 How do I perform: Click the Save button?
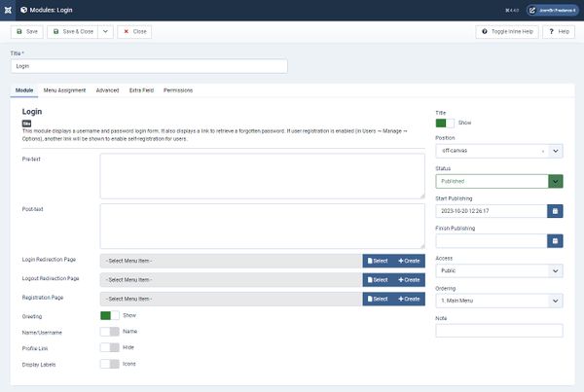26,31
